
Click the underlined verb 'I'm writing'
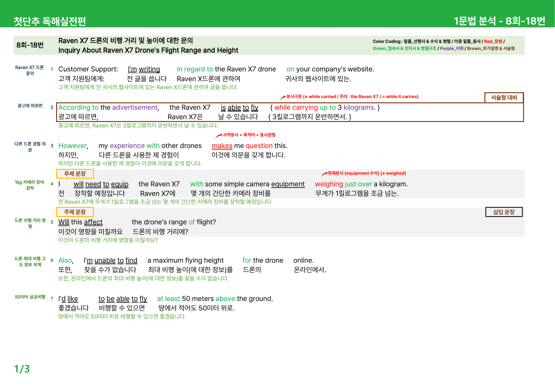[x=144, y=69]
